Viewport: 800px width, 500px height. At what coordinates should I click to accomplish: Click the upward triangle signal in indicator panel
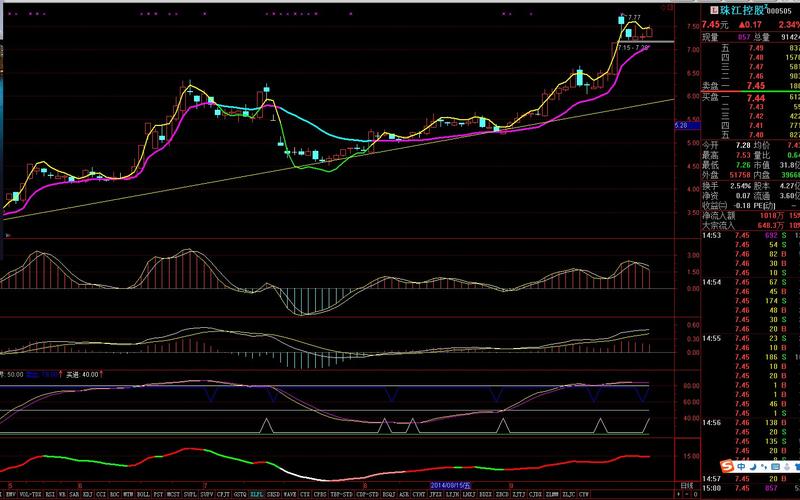tap(267, 425)
